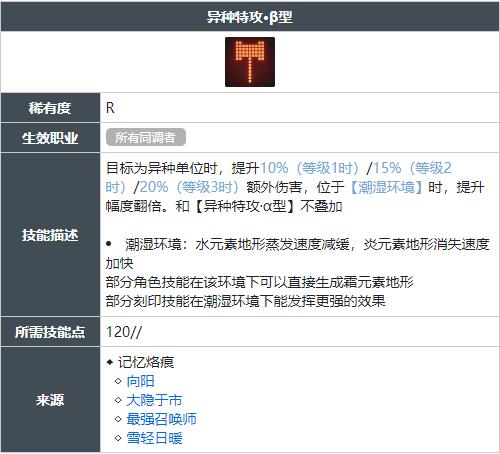Click the 稀有度 row label
Image resolution: width=500 pixels, height=454 pixels.
50,108
